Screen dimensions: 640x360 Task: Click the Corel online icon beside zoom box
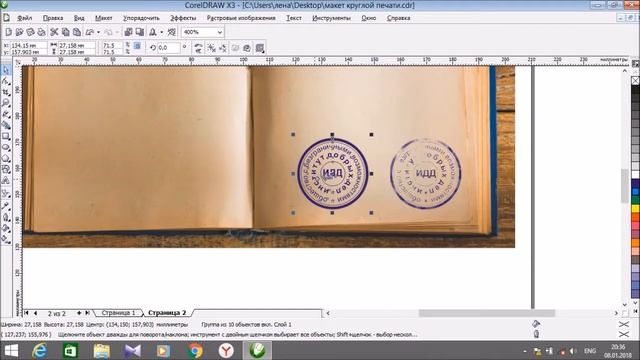172,32
